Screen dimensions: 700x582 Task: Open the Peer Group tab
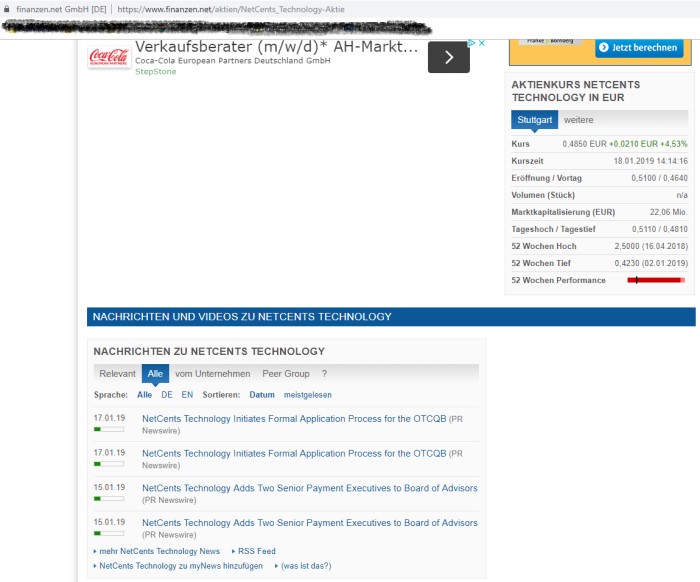[x=286, y=374]
